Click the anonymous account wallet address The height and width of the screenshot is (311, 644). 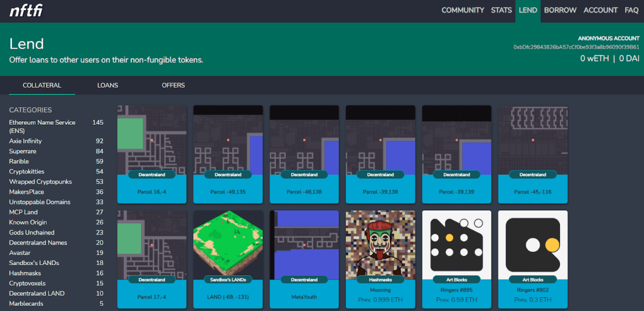[x=576, y=47]
